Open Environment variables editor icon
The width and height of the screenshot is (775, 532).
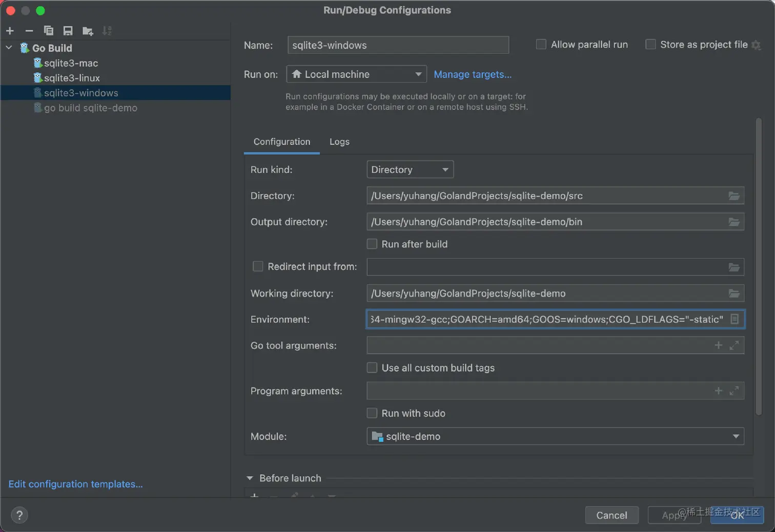735,319
